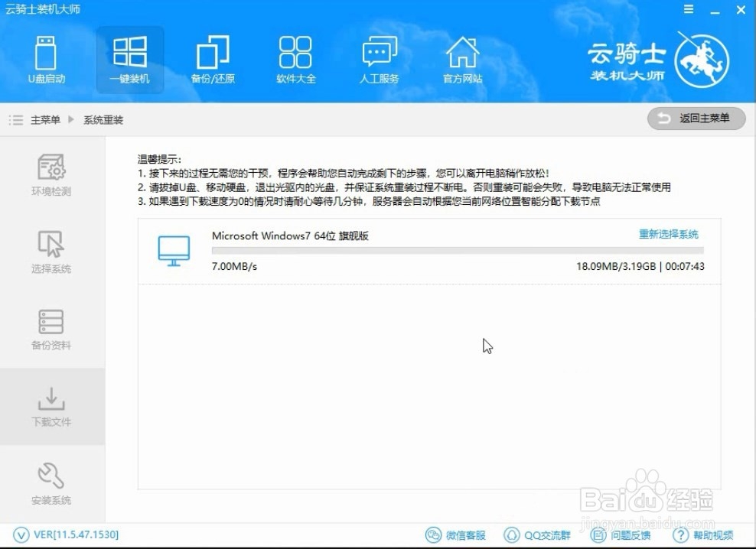Select the 下载文件 step

[51, 406]
